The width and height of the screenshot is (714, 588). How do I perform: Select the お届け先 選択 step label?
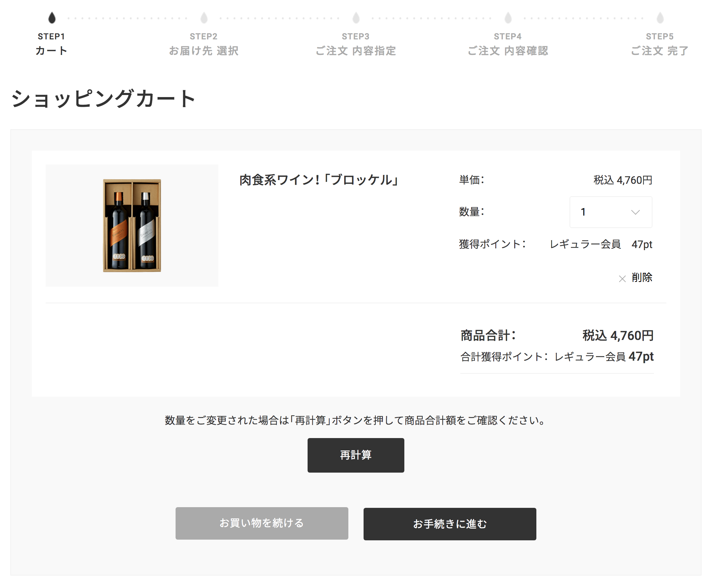point(204,51)
